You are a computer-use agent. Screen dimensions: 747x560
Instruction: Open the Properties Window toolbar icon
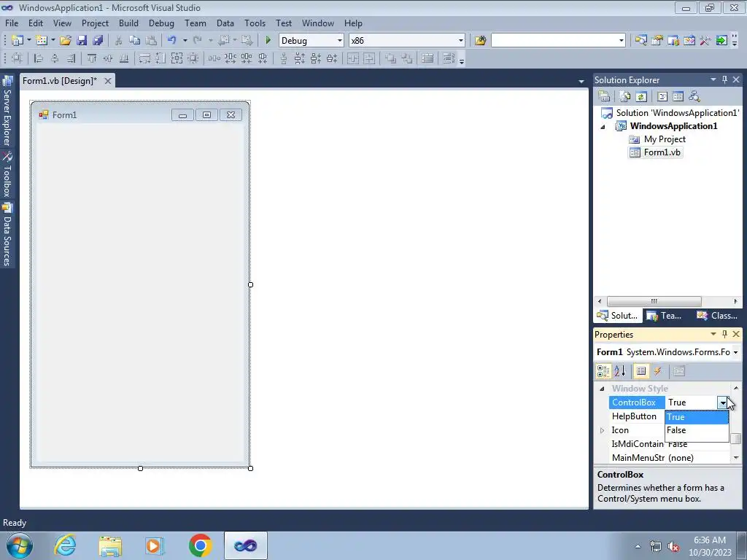[657, 41]
